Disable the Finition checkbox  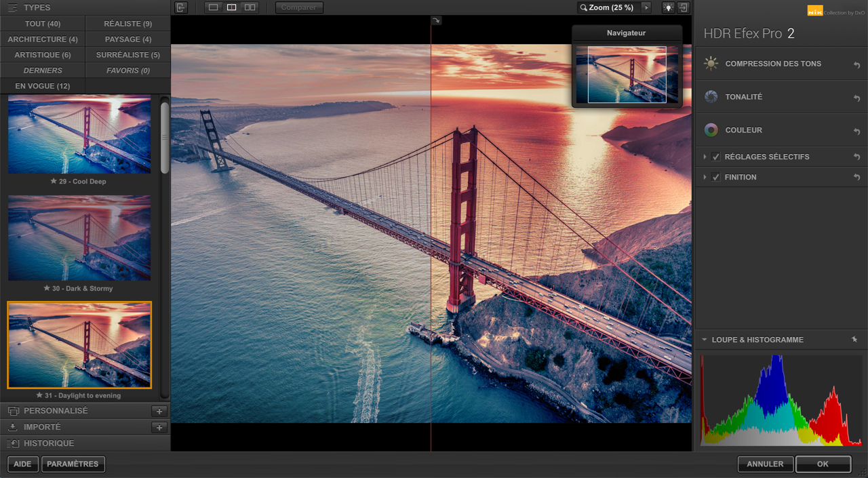point(716,178)
